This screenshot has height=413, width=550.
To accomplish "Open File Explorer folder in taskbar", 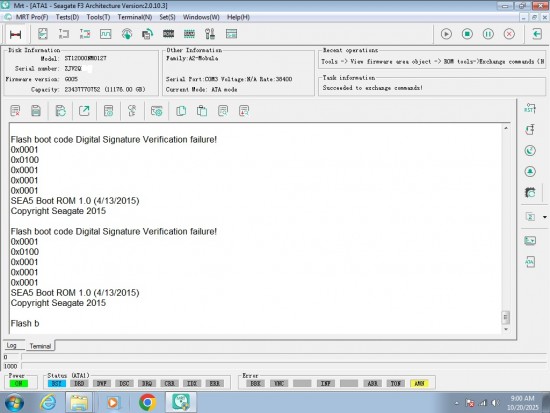I will pyautogui.click(x=79, y=402).
